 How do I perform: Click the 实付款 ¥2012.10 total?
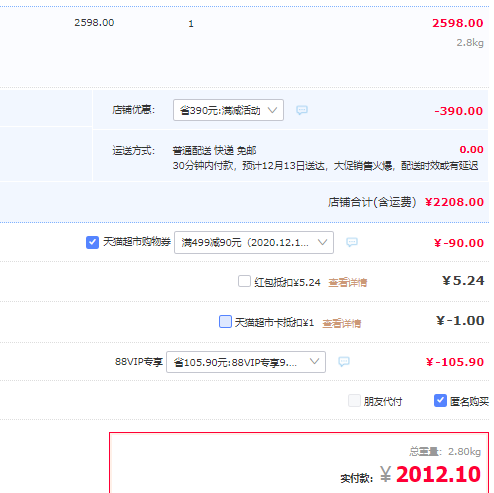tap(430, 474)
